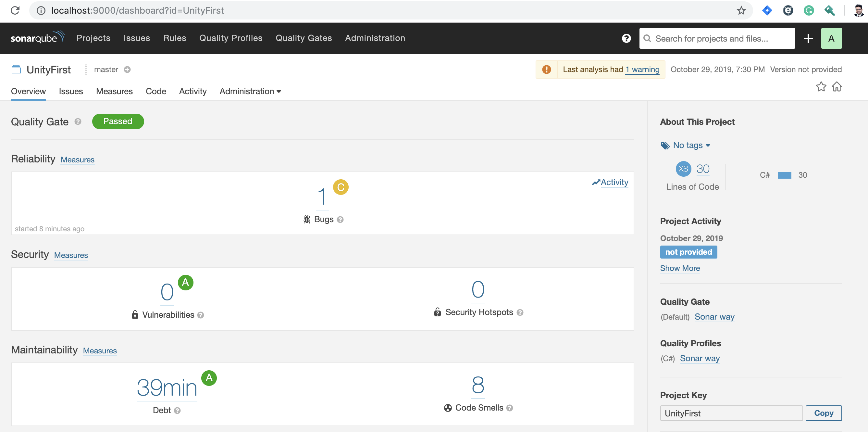Toggle the browser bookmark star in address bar
The image size is (868, 432).
point(741,10)
